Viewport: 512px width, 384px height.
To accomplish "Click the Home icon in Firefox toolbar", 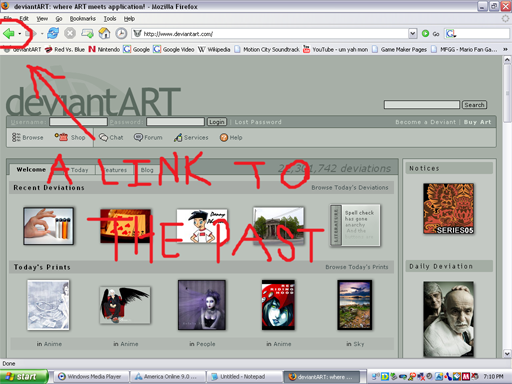I will pyautogui.click(x=104, y=33).
